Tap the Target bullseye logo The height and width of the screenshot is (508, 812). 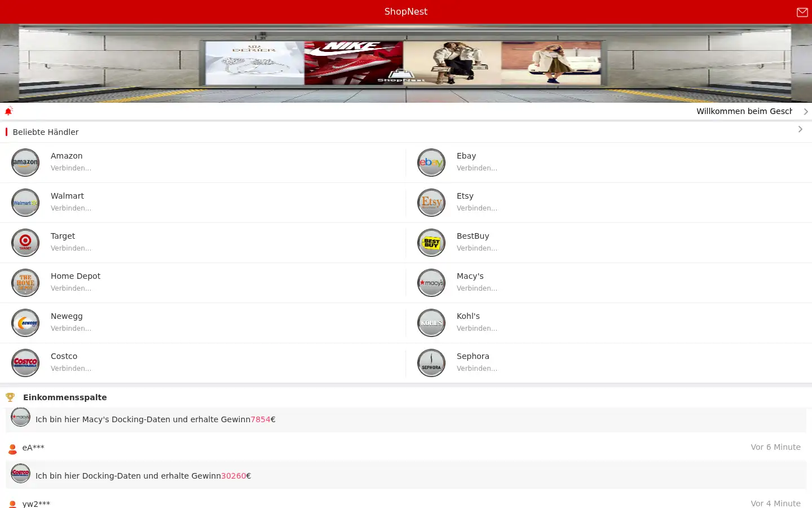(25, 243)
